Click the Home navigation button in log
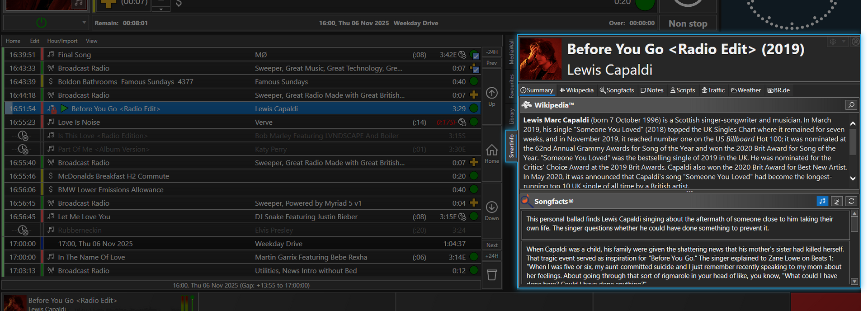Screen dimensions: 868x311 (492, 154)
